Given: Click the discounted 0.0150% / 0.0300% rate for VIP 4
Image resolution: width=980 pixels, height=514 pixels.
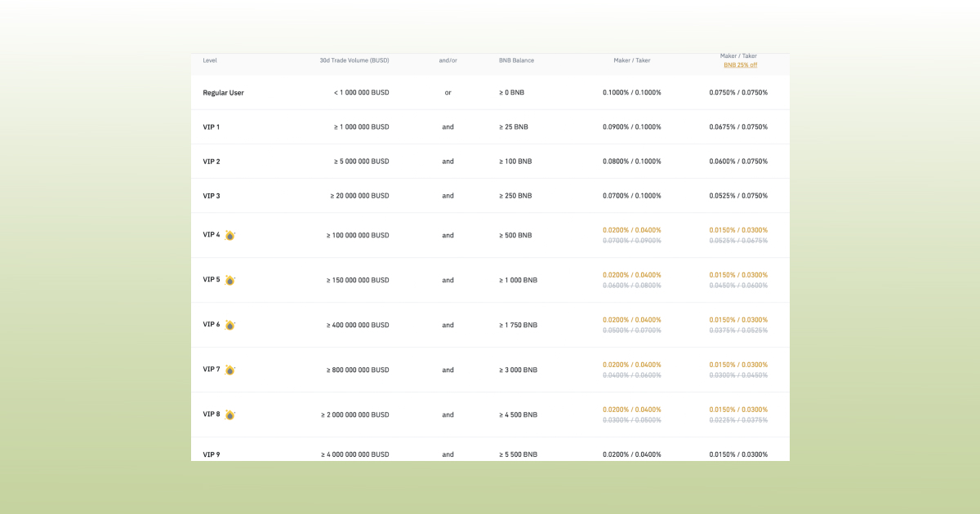Looking at the screenshot, I should point(737,230).
